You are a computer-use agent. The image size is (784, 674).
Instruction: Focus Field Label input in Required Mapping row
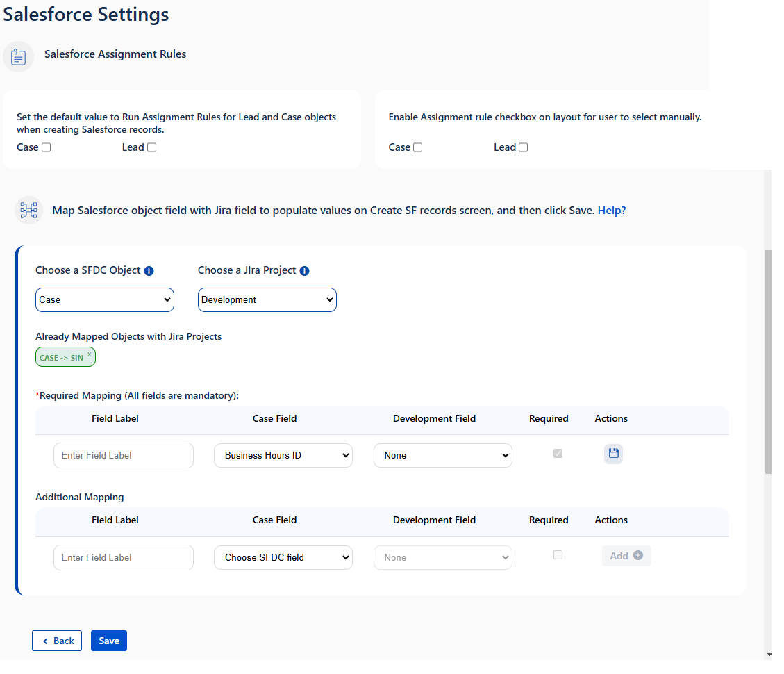[x=124, y=455]
